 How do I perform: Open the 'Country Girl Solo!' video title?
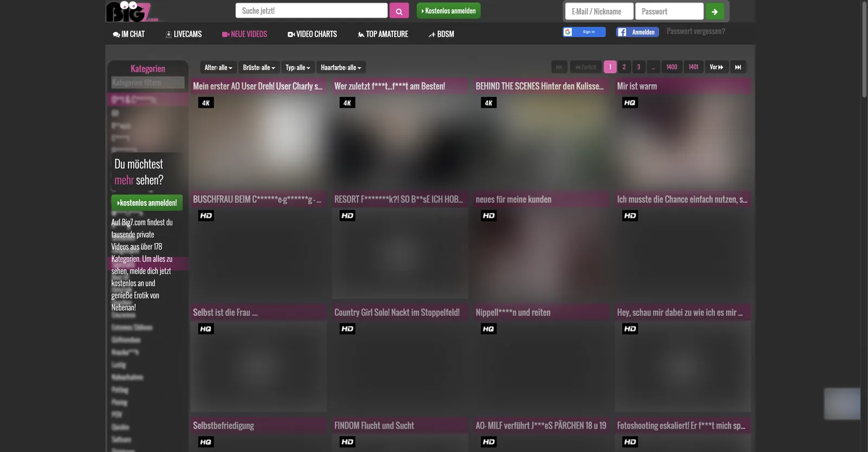click(x=397, y=313)
